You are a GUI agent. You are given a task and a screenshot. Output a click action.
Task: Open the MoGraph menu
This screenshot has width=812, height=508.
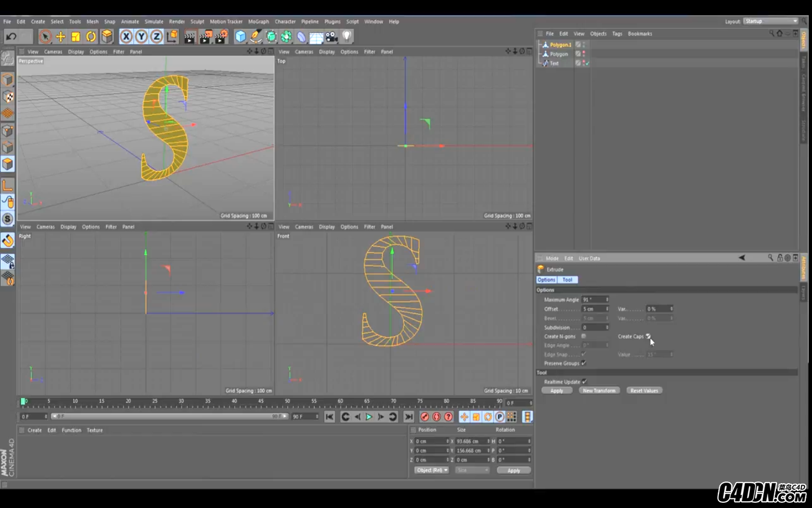click(259, 21)
